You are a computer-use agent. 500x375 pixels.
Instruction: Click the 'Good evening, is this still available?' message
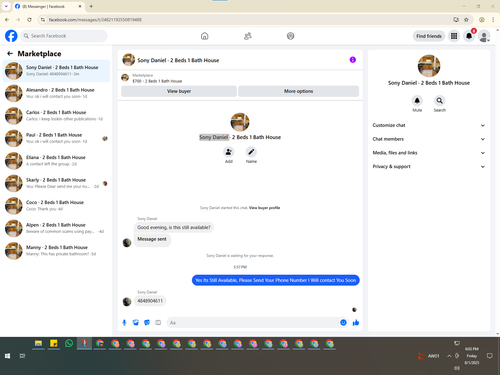pyautogui.click(x=174, y=227)
